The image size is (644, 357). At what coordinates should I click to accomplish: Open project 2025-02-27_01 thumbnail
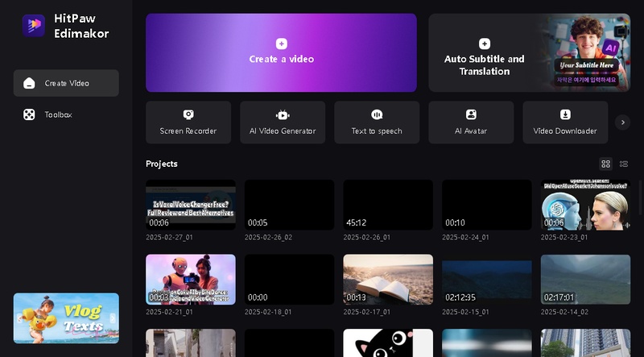[x=191, y=205]
